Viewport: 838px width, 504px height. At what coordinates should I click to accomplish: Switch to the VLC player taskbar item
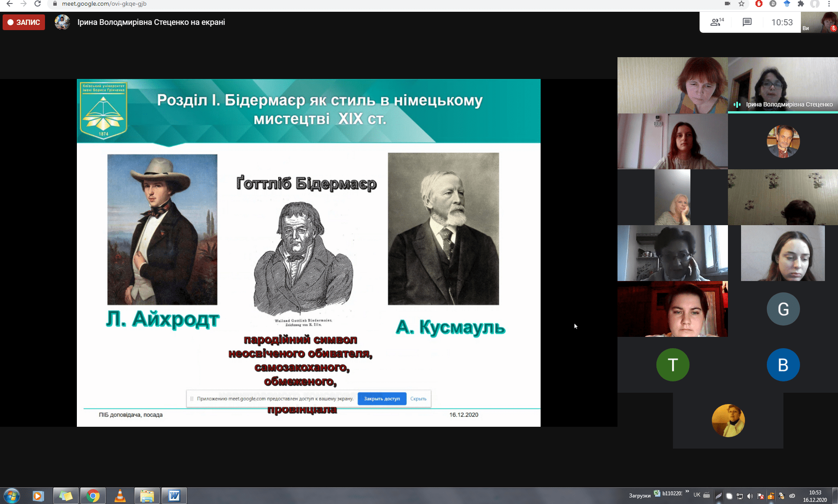120,496
